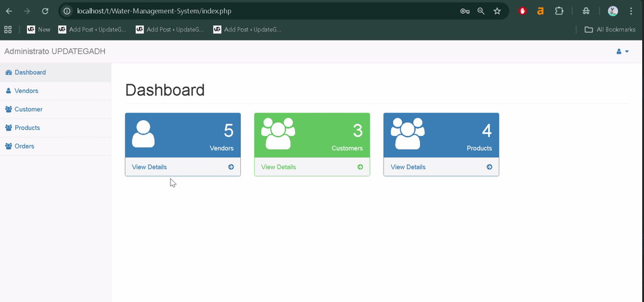Select Dashboard in sidebar
This screenshot has height=302, width=644.
point(55,72)
